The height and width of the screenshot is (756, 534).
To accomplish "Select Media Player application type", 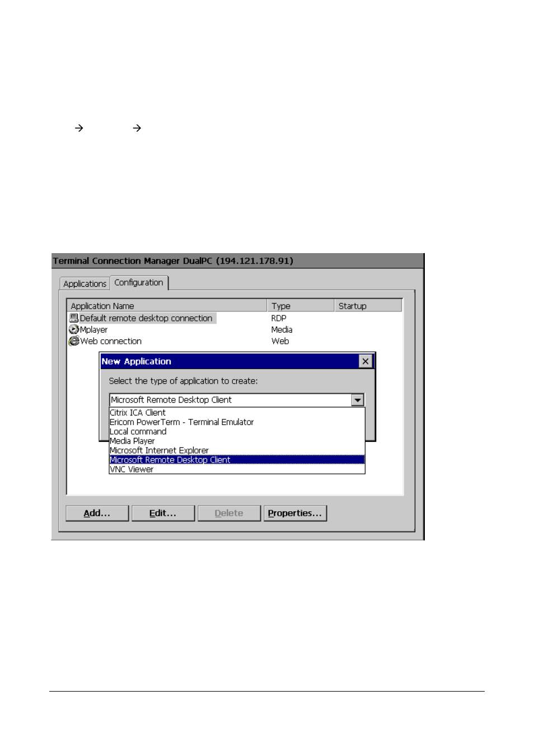I will (237, 441).
